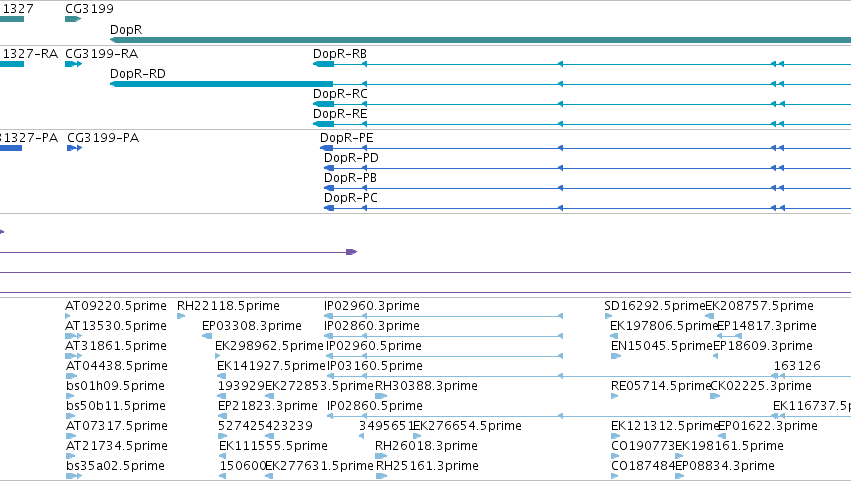Select the AT31861.5prime EST label
This screenshot has width=851, height=481.
tap(116, 346)
